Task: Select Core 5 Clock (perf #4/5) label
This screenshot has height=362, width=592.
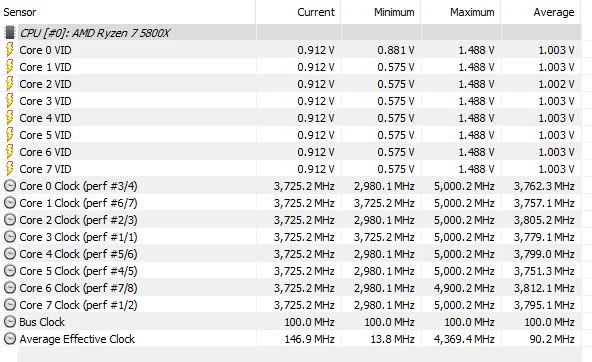Action: [x=78, y=271]
